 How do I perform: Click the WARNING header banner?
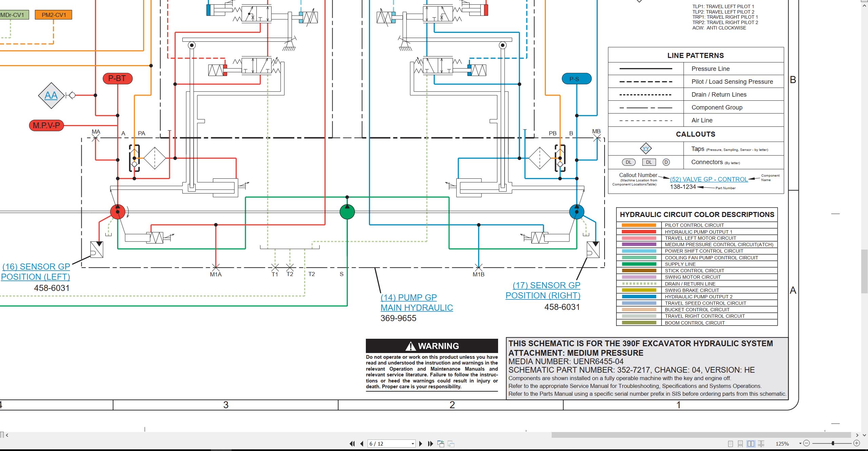(432, 346)
